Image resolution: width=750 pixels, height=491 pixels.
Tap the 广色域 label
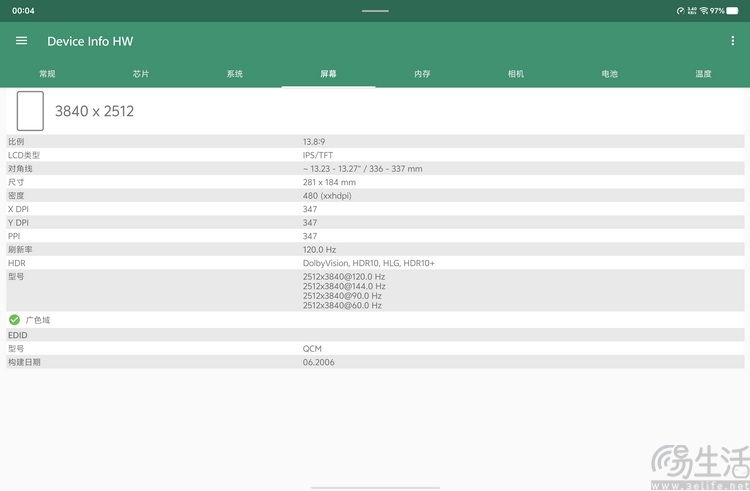(x=38, y=320)
